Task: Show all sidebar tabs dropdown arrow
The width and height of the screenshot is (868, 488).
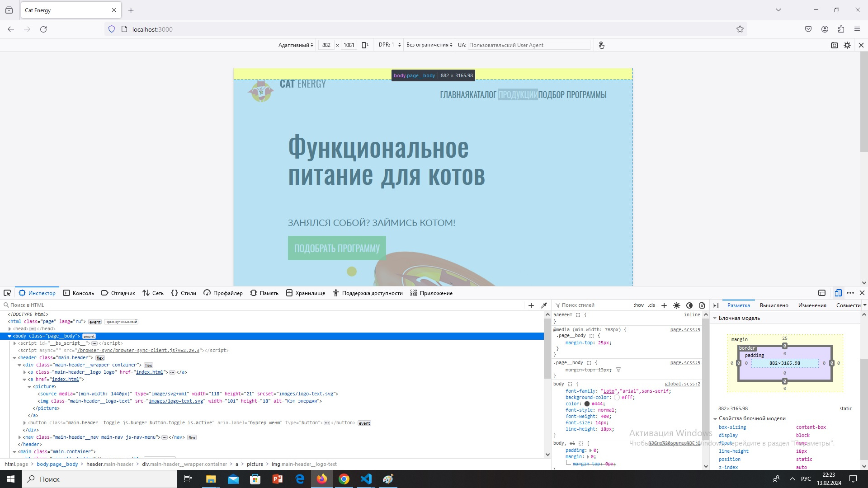Action: click(864, 305)
